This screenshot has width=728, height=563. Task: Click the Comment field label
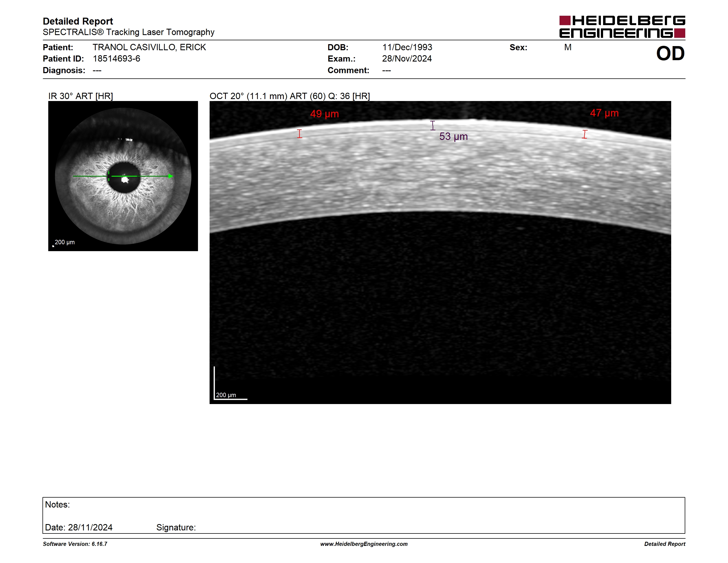348,70
